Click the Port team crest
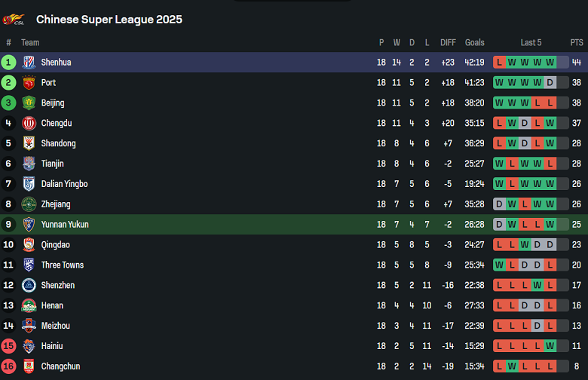The height and width of the screenshot is (380, 588). pyautogui.click(x=29, y=83)
